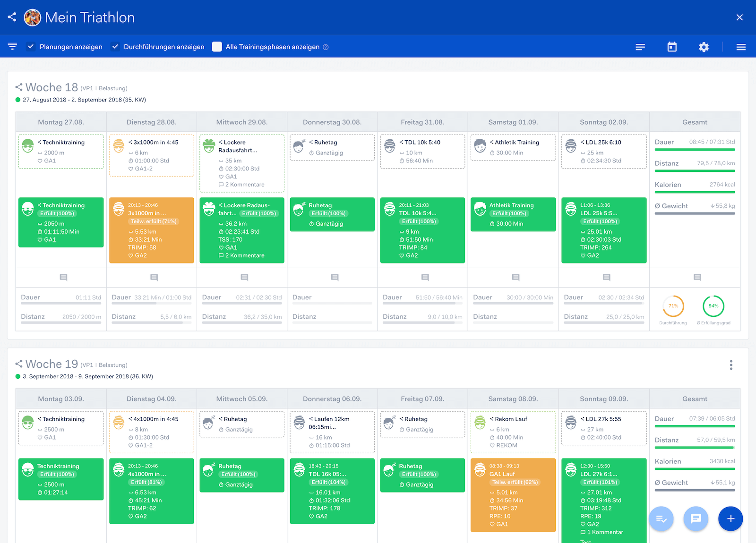
Task: Open comment icon under Donnerstag 30.08.
Action: click(335, 278)
